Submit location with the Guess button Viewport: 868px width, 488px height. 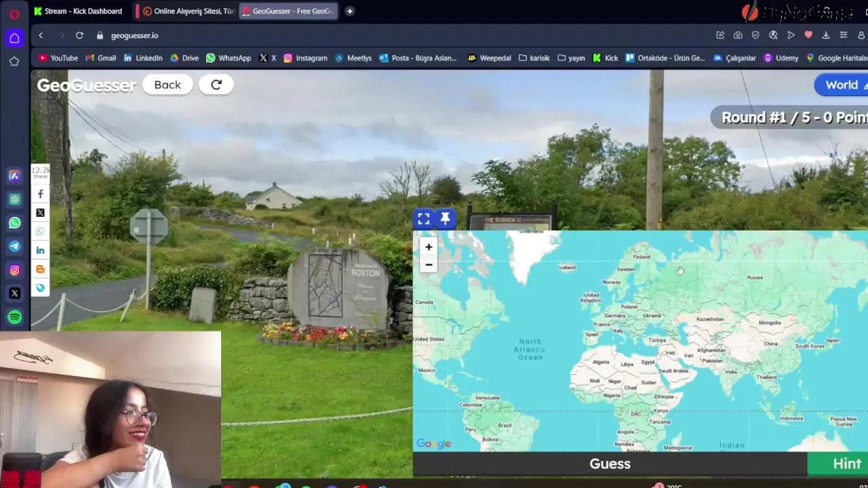[610, 464]
